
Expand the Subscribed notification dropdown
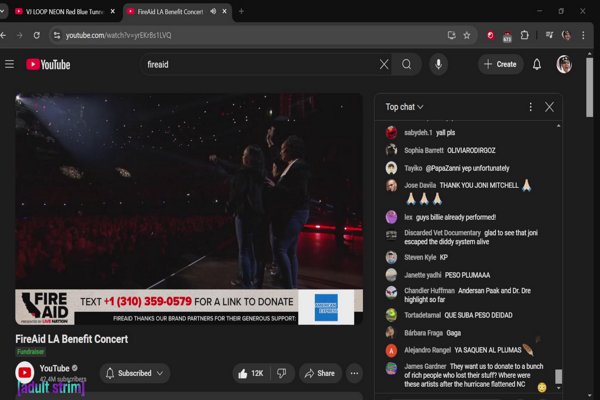(135, 373)
